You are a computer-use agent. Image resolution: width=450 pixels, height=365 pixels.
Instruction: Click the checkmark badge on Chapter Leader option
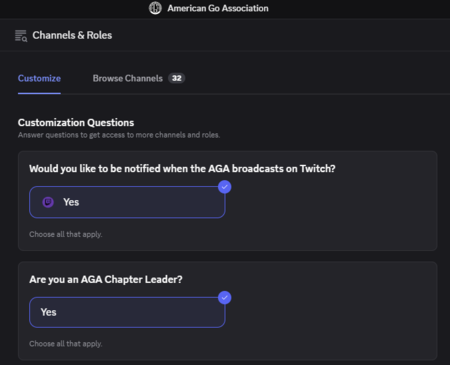[x=225, y=298]
